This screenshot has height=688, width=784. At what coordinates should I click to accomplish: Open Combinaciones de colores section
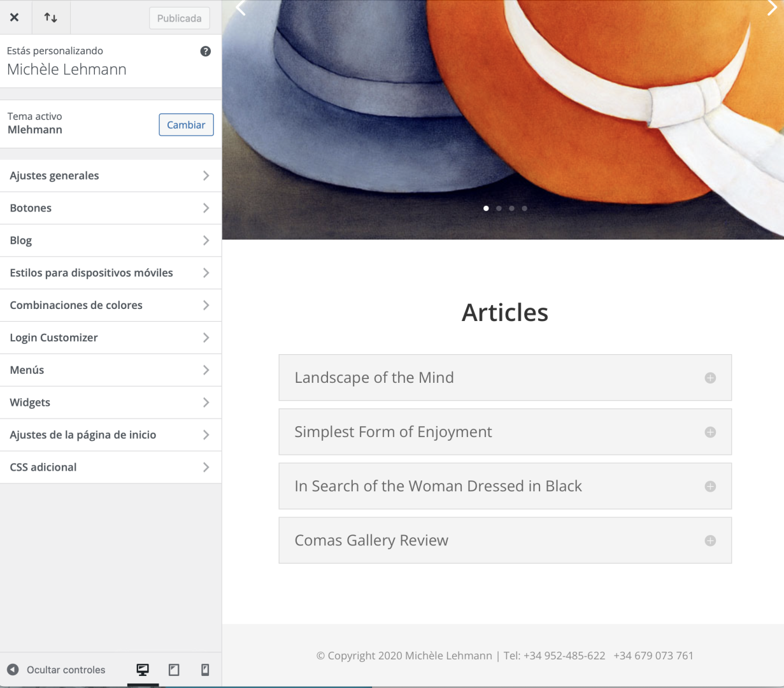pos(111,306)
